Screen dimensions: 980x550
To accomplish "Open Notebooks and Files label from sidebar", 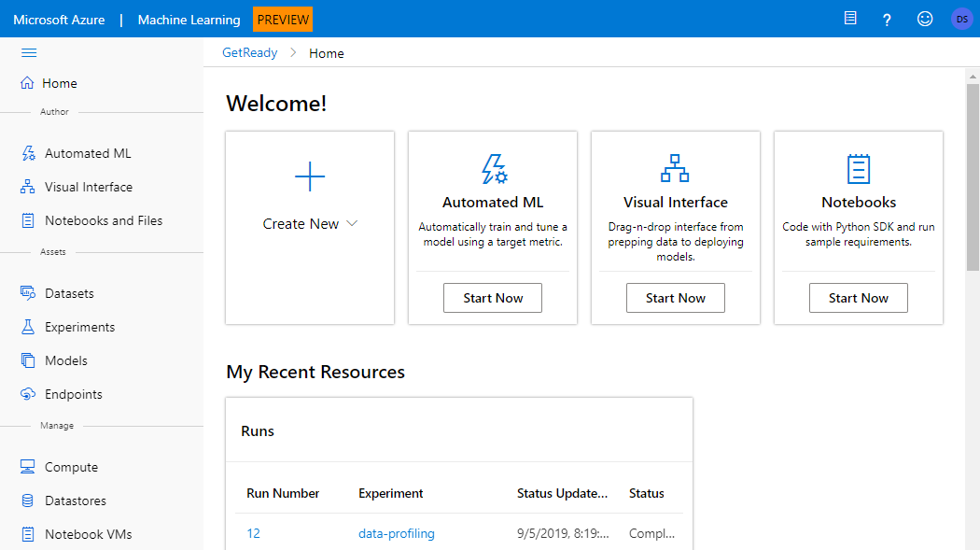I will [104, 220].
